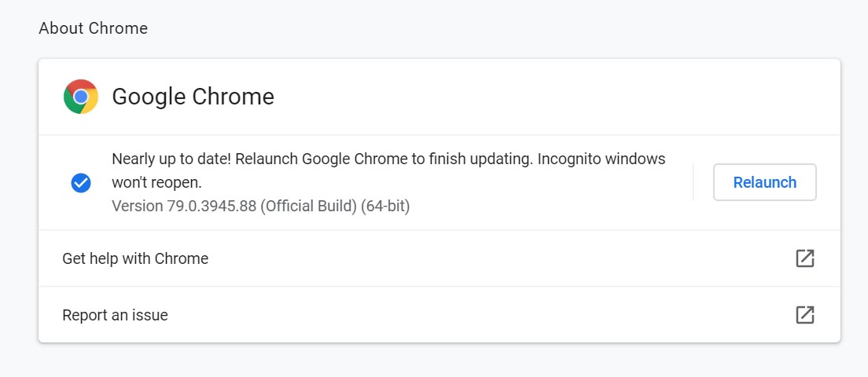Click the divider line beside the Relaunch button

click(693, 182)
